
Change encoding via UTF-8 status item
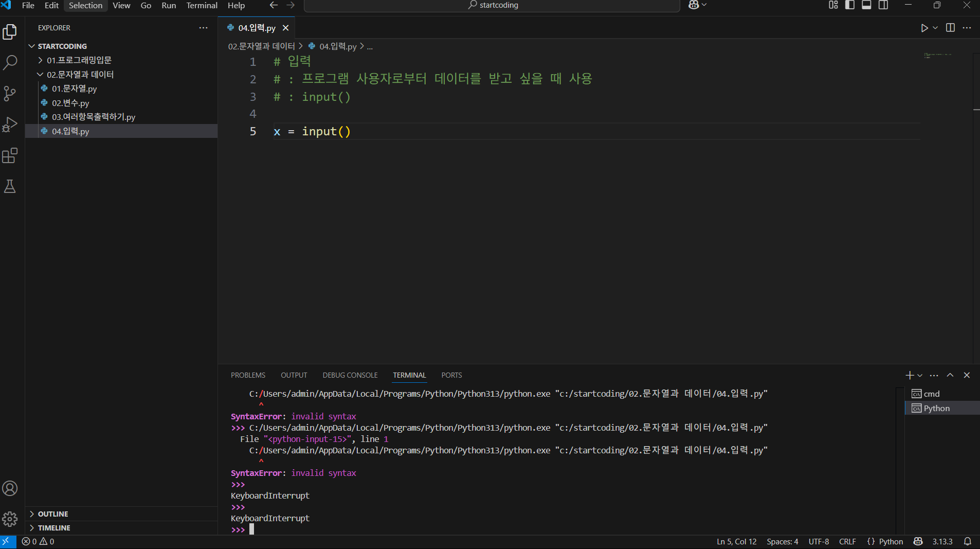click(x=819, y=542)
